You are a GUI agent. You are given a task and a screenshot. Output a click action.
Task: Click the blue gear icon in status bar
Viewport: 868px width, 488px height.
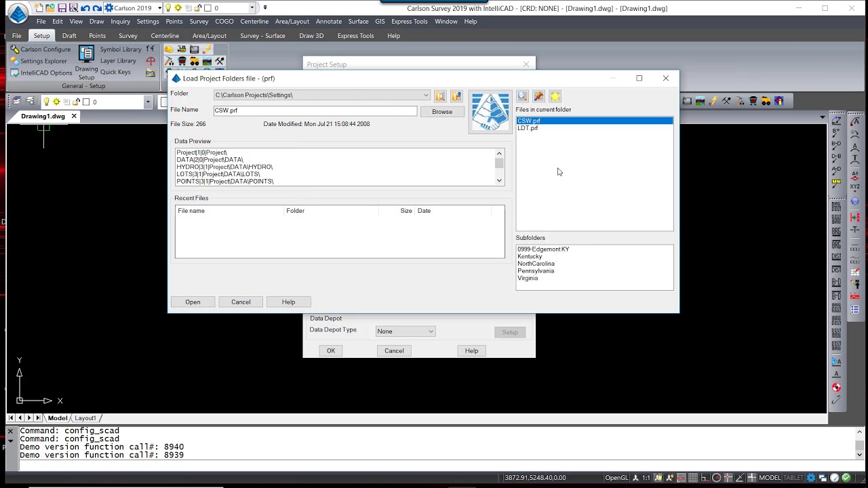[x=810, y=478]
